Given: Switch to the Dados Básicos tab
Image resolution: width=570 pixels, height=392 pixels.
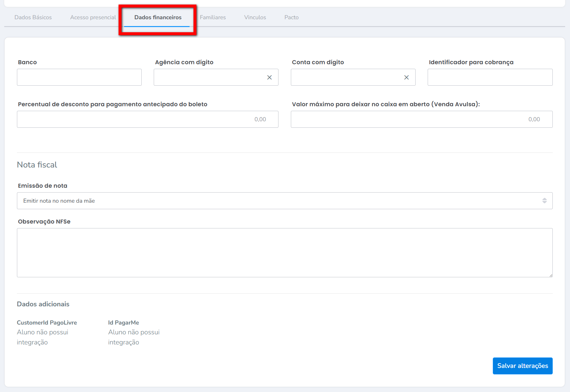Looking at the screenshot, I should (33, 17).
